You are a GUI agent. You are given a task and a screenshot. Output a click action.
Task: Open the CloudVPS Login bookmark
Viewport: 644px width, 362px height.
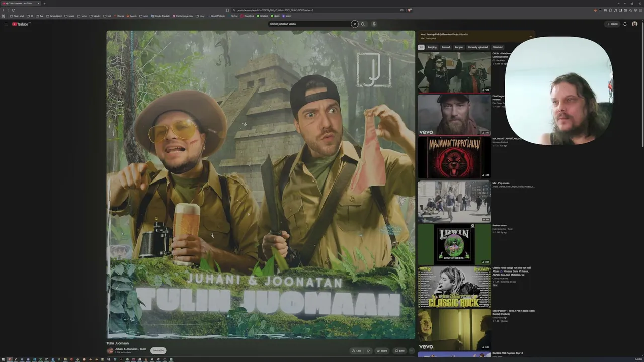point(217,16)
